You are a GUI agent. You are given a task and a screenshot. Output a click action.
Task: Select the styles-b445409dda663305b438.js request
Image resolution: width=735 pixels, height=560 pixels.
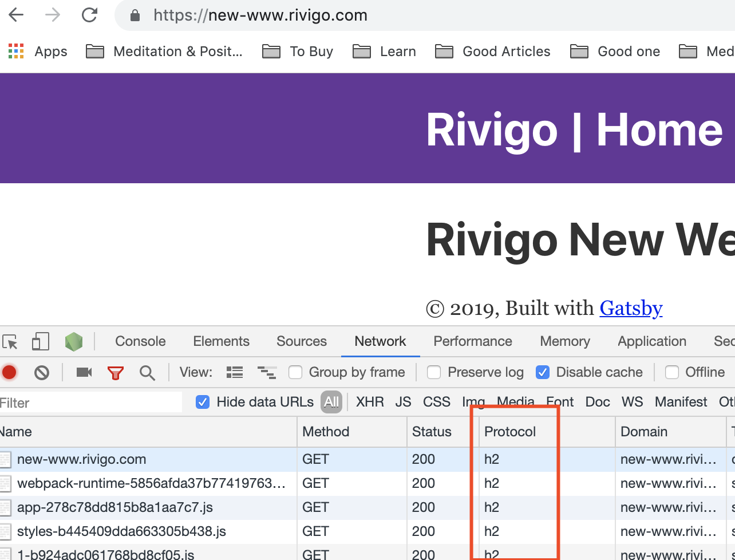click(367, 531)
